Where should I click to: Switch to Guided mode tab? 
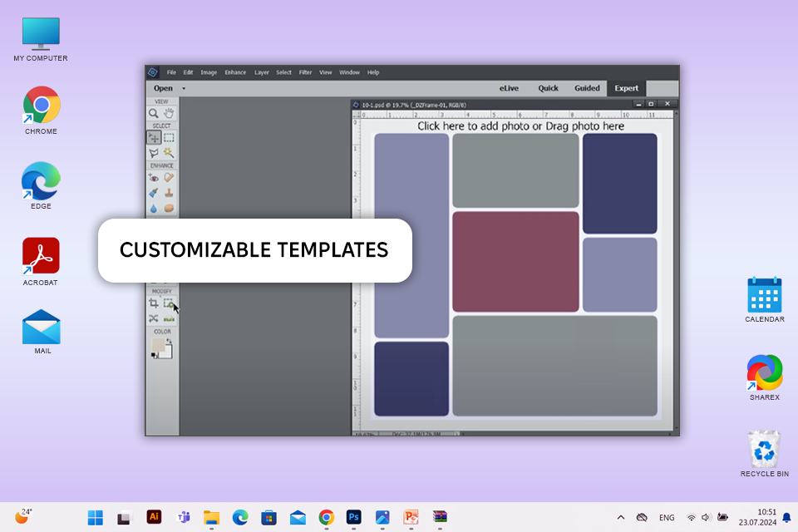pyautogui.click(x=587, y=88)
